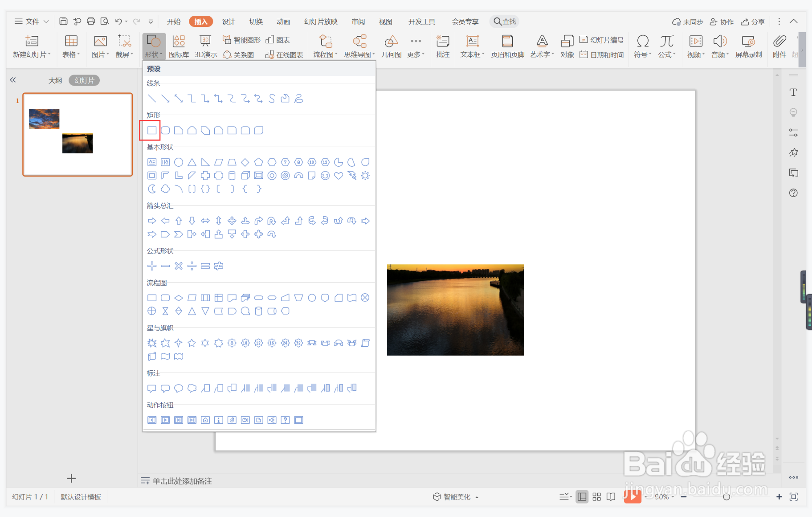Click the 日期和时间 button
Screen dimensions: 812x517
602,55
